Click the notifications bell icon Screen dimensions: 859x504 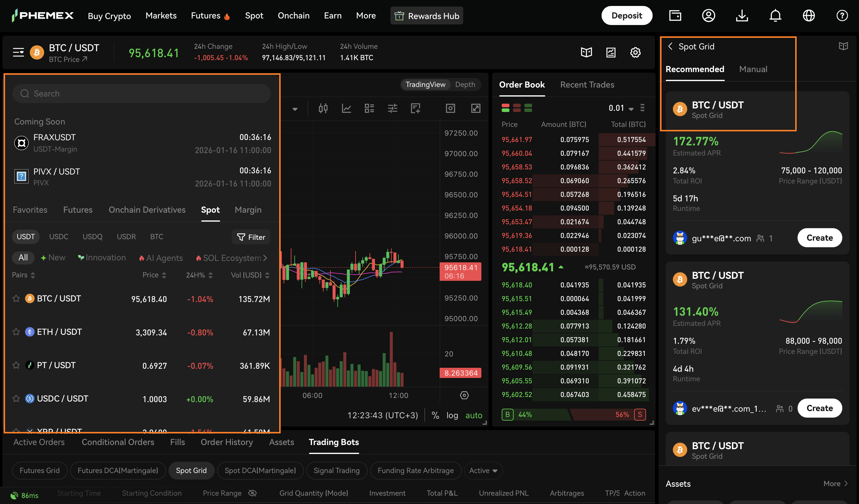(775, 16)
